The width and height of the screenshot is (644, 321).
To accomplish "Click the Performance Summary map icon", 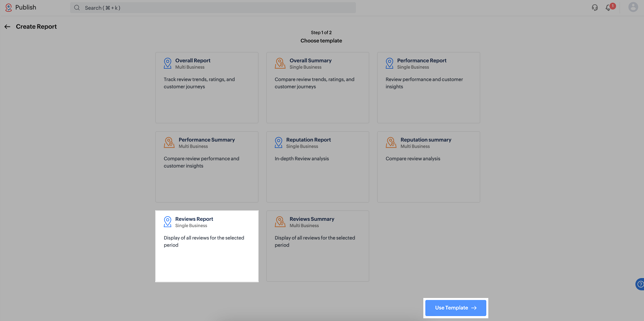I will pyautogui.click(x=169, y=143).
